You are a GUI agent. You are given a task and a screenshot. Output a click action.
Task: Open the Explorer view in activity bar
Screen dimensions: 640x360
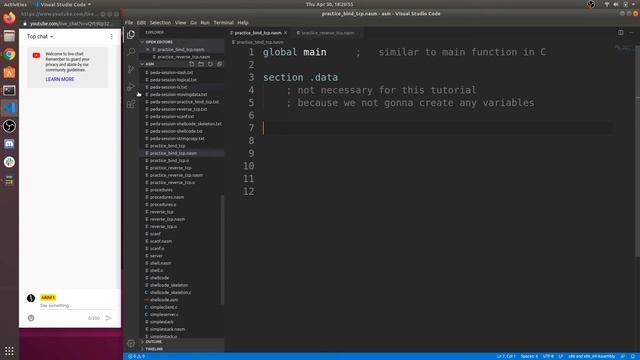[131, 35]
